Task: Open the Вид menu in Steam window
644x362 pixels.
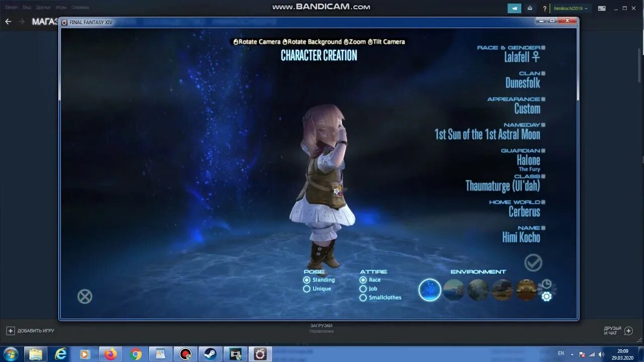Action: pos(27,8)
